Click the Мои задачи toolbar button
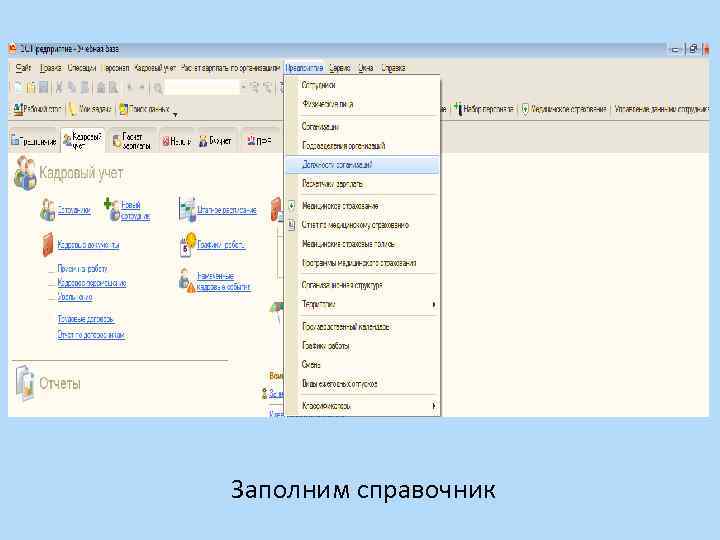The height and width of the screenshot is (540, 720). coord(90,109)
